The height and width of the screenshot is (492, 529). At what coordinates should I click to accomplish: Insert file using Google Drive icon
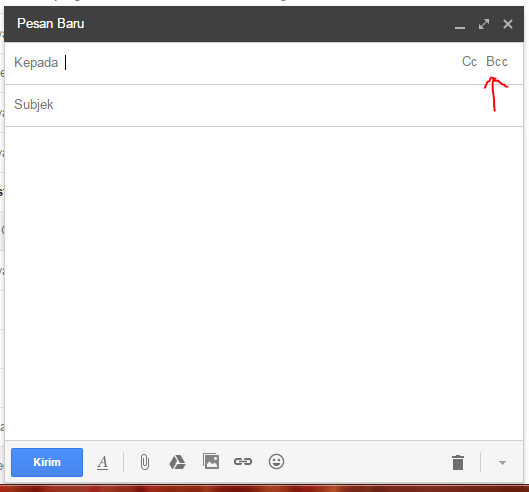(177, 462)
